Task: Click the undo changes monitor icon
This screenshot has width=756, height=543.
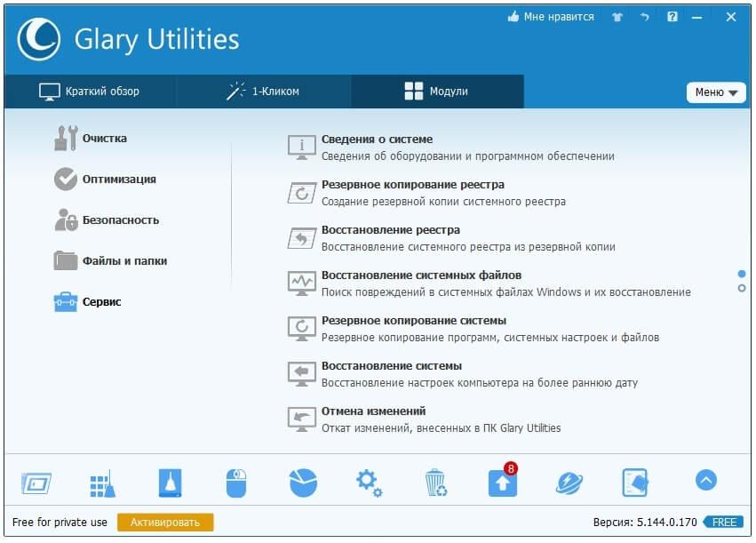Action: [302, 419]
